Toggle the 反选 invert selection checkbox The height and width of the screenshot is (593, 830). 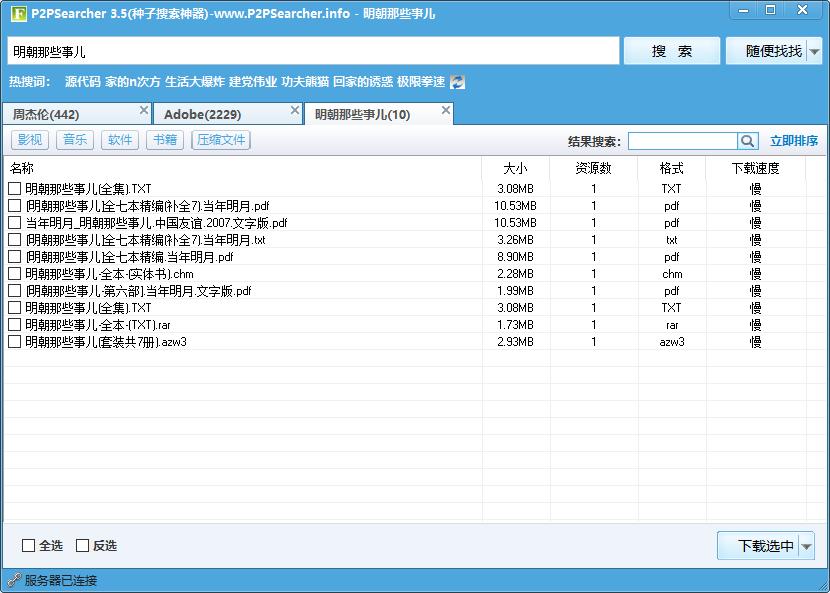click(83, 545)
